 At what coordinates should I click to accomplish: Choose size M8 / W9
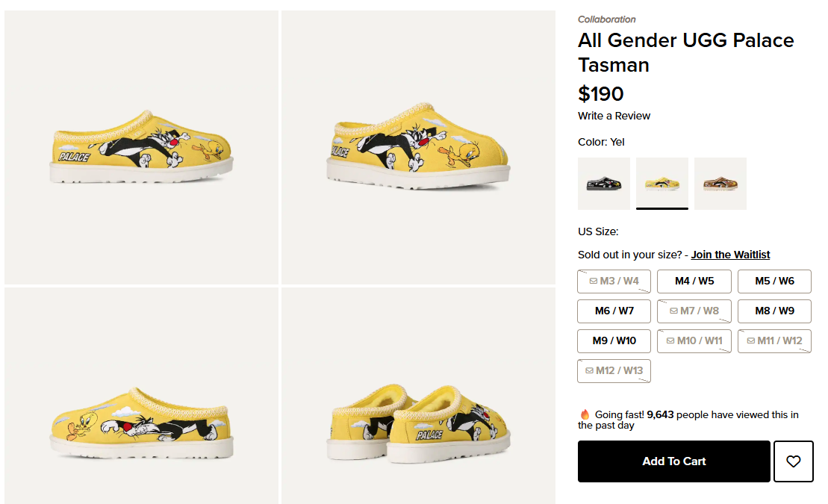pyautogui.click(x=774, y=311)
